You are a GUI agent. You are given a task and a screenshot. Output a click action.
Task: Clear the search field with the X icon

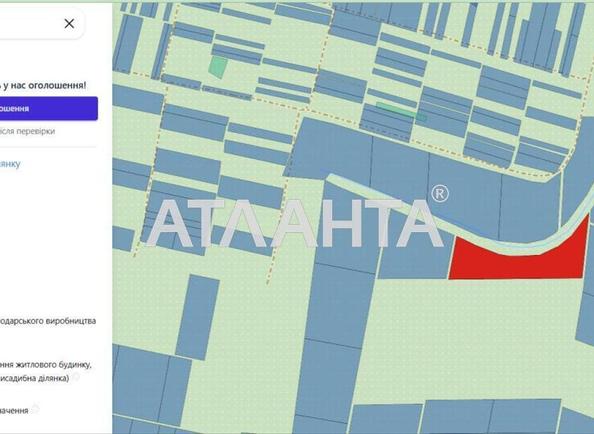pyautogui.click(x=69, y=24)
